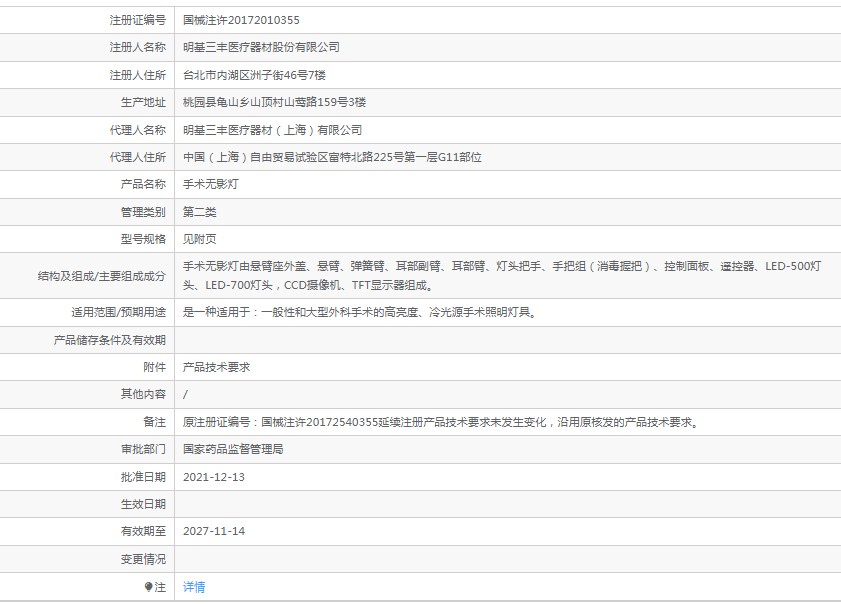This screenshot has width=841, height=604.
Task: Select the intended use text about 冷光源手术照明灯具
Action: pyautogui.click(x=360, y=312)
